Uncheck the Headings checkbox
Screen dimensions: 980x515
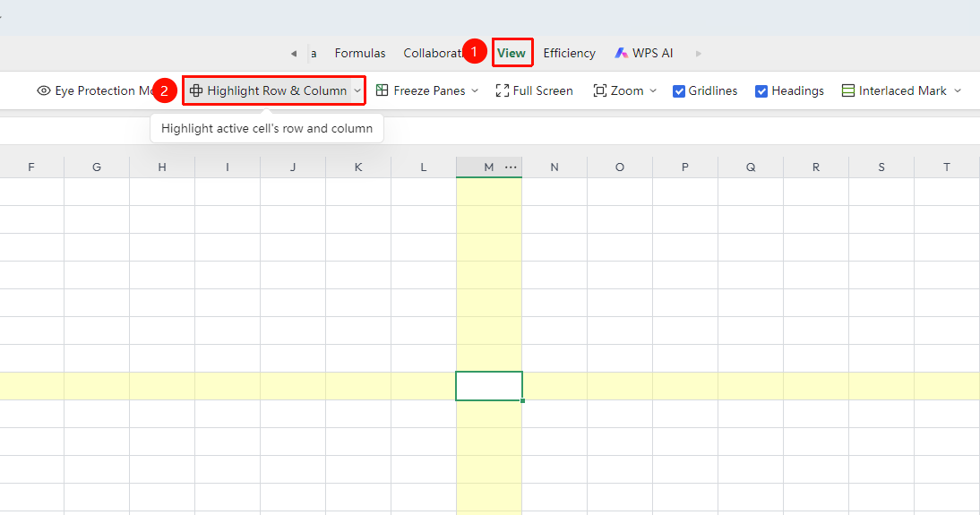point(761,91)
